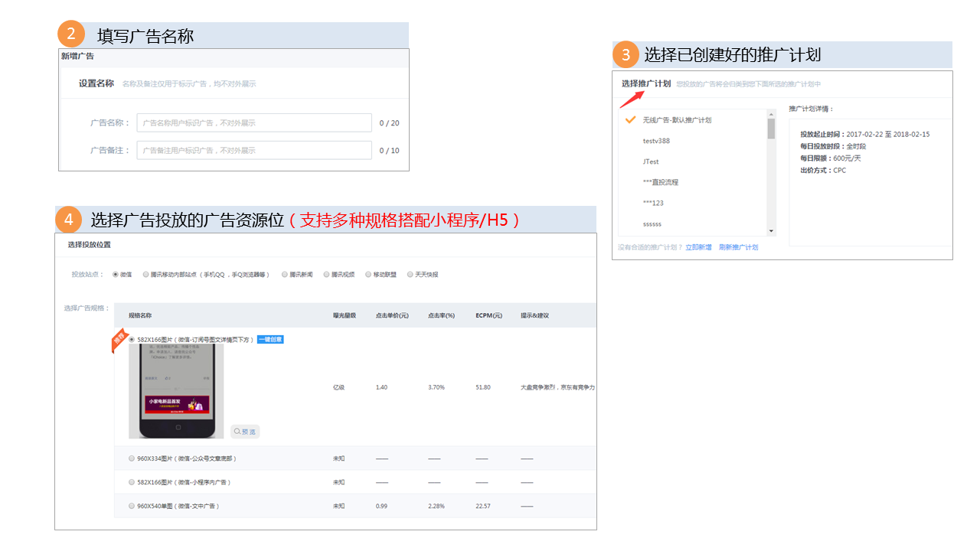Click the phone ad preview thumbnail

(176, 390)
